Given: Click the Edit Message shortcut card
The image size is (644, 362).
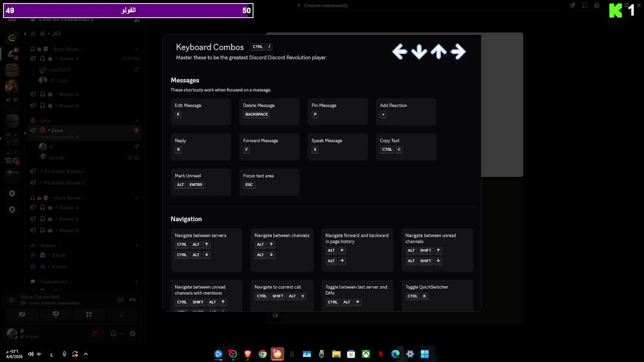Looking at the screenshot, I should (x=201, y=112).
